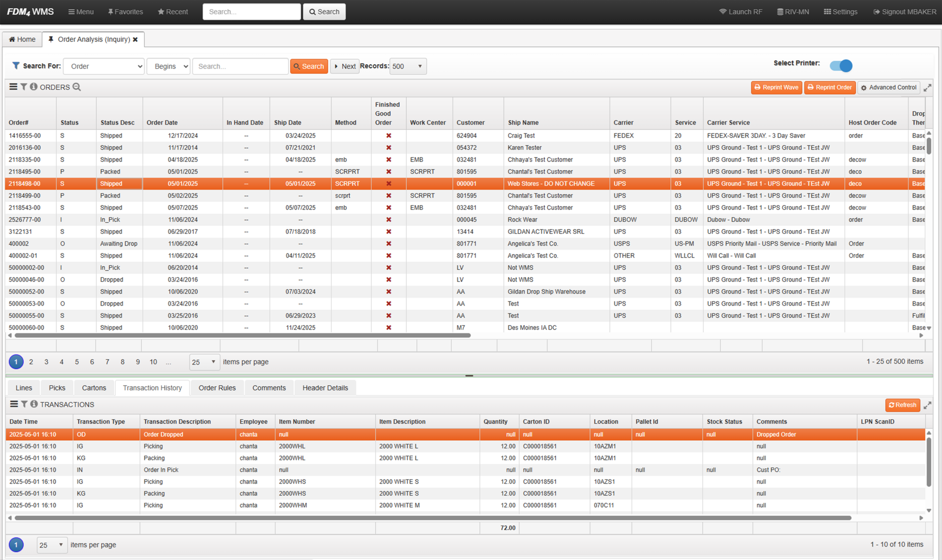Image resolution: width=942 pixels, height=560 pixels.
Task: Open the Search For Order dropdown
Action: (104, 67)
